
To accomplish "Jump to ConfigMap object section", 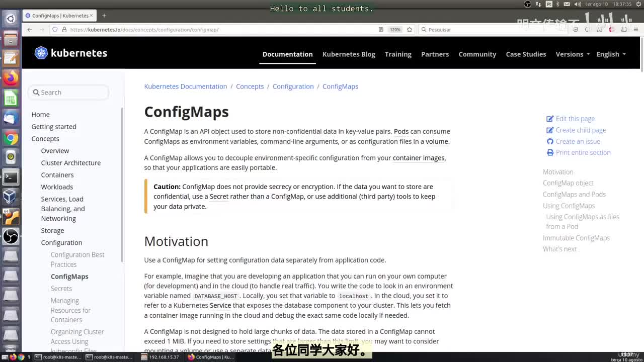I will [x=568, y=183].
